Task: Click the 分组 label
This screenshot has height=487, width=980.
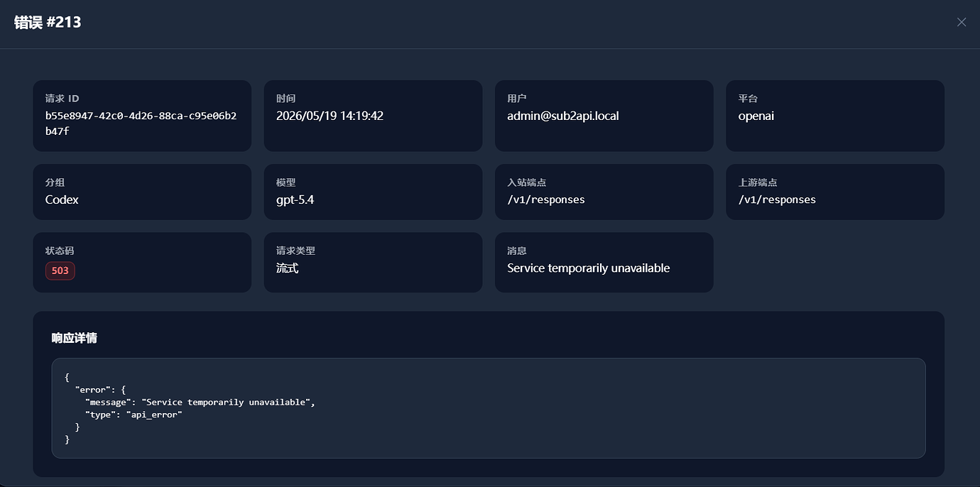Action: coord(55,182)
